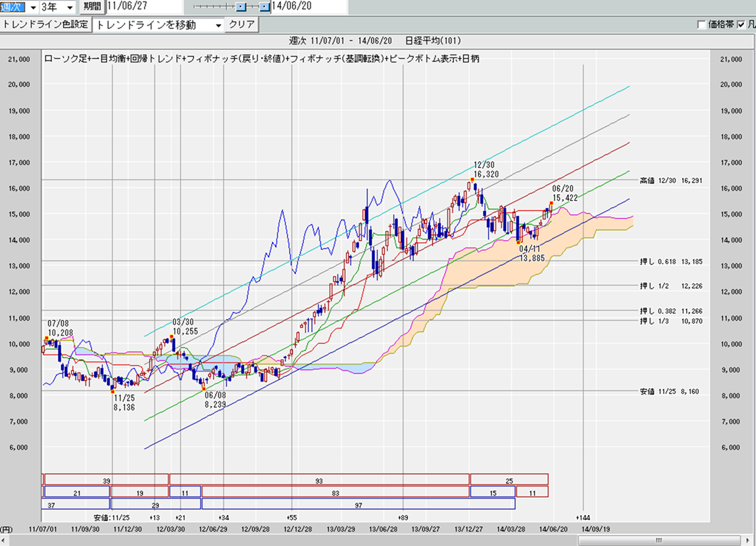Click the 04/11 13,885 bottom label

532,253
